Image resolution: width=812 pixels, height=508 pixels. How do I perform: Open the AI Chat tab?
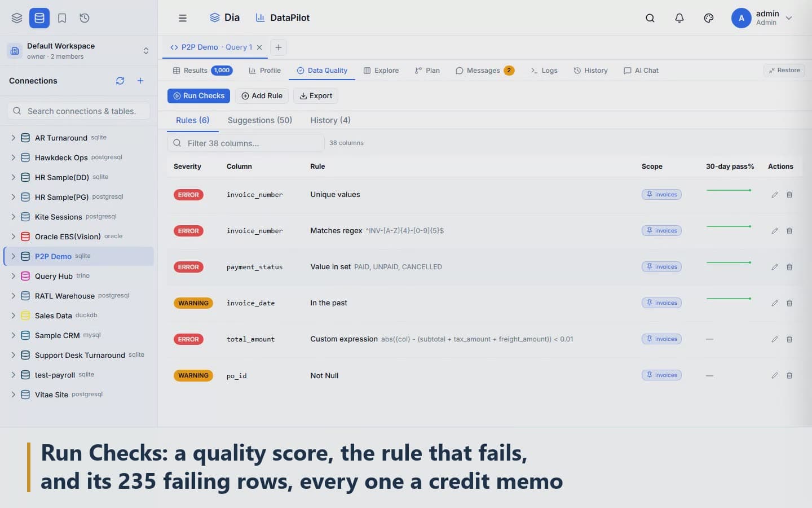641,71
